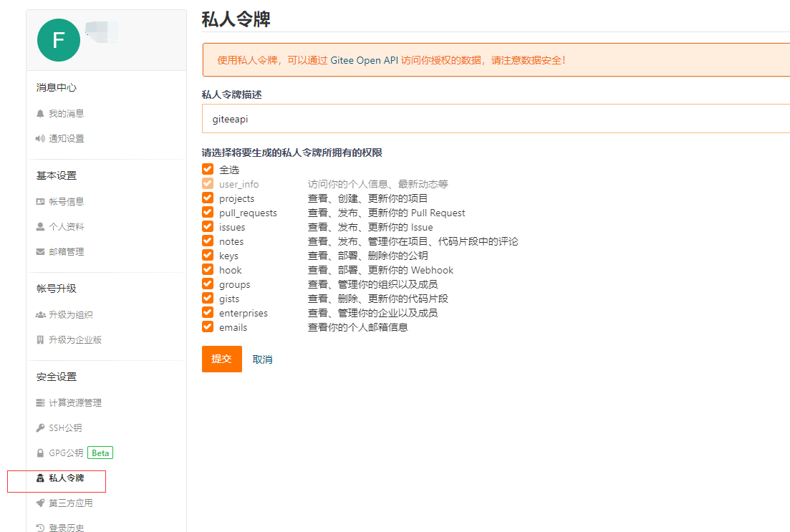Click the group icon for 升级为组织
The height and width of the screenshot is (532, 790).
pyautogui.click(x=41, y=314)
